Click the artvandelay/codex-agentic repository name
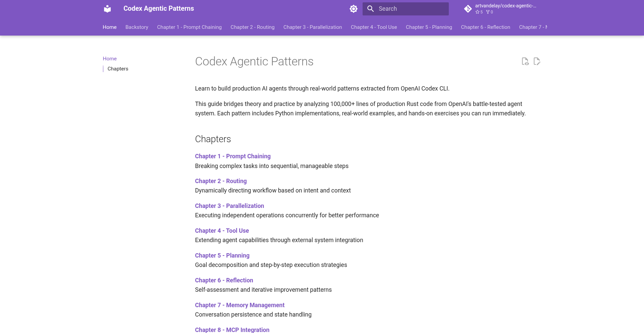The width and height of the screenshot is (644, 333). click(505, 6)
